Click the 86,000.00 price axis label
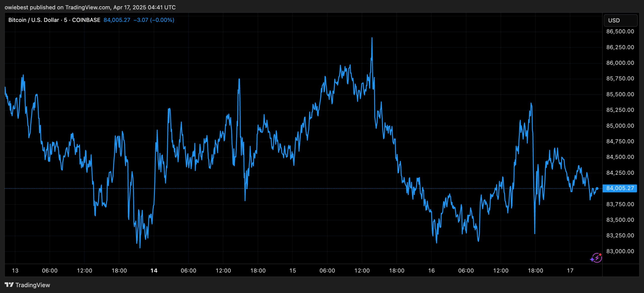Image resolution: width=644 pixels, height=293 pixels. 620,63
